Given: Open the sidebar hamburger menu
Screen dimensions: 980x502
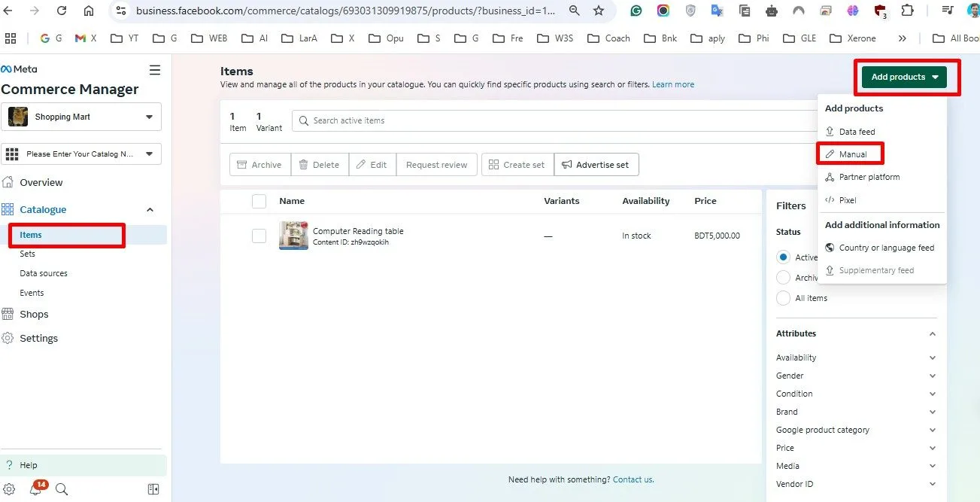Looking at the screenshot, I should pos(155,70).
